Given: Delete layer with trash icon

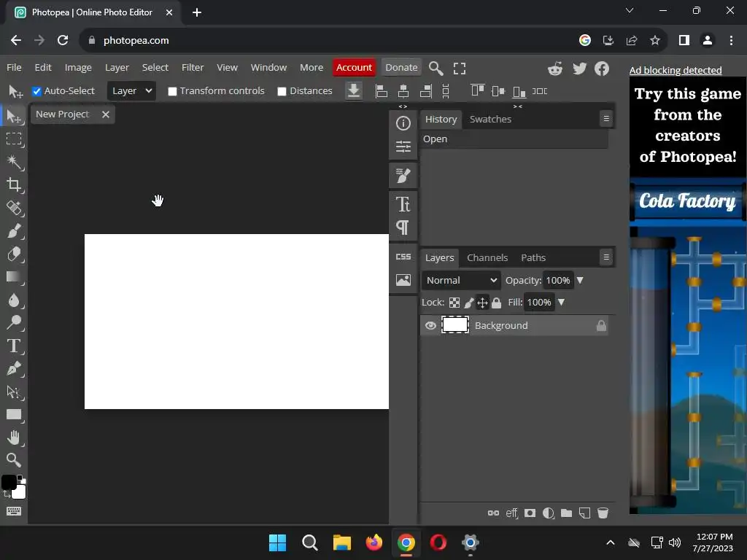Looking at the screenshot, I should [x=603, y=513].
